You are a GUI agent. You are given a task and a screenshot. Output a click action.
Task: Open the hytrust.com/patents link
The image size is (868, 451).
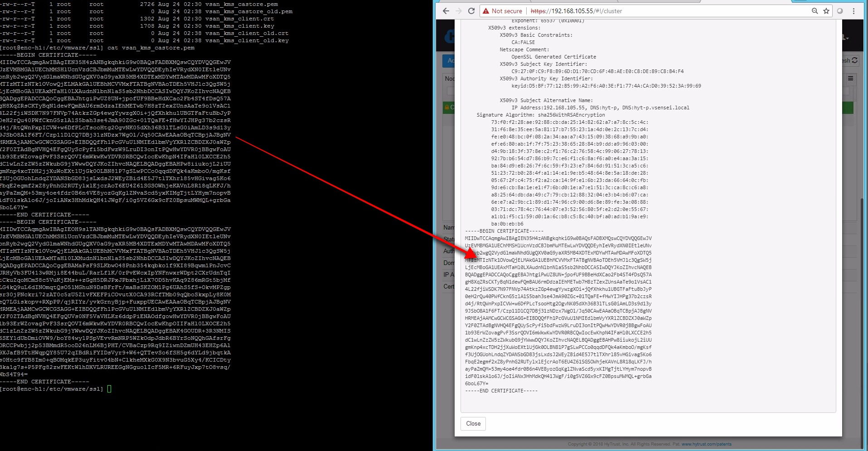[x=706, y=444]
